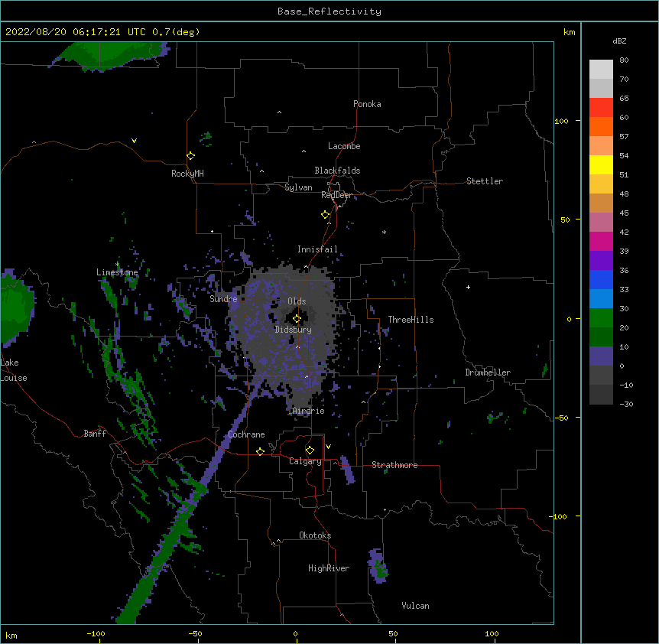Select the yellow diamond marker below RedDeer
The image size is (659, 644).
point(326,215)
